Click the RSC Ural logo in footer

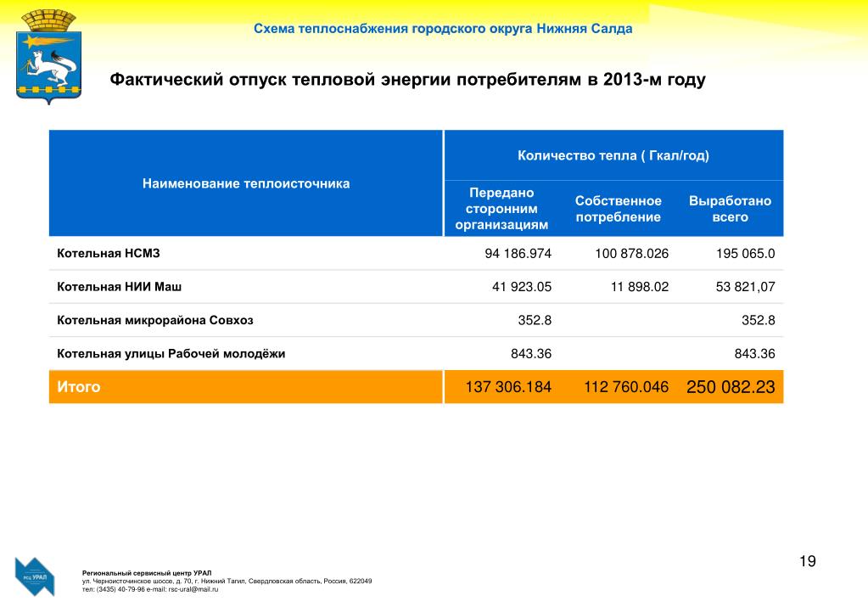(x=35, y=576)
